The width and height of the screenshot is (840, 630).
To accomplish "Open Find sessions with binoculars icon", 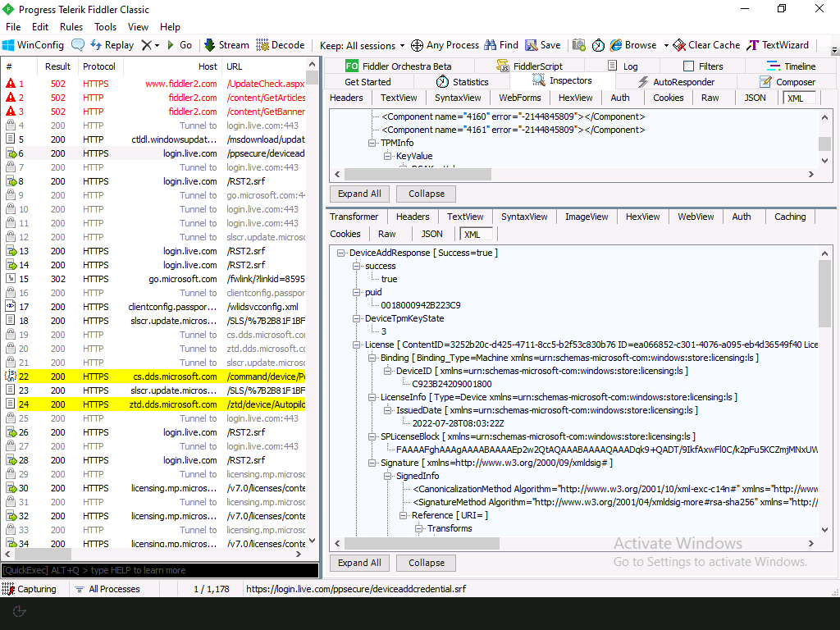I will (501, 45).
